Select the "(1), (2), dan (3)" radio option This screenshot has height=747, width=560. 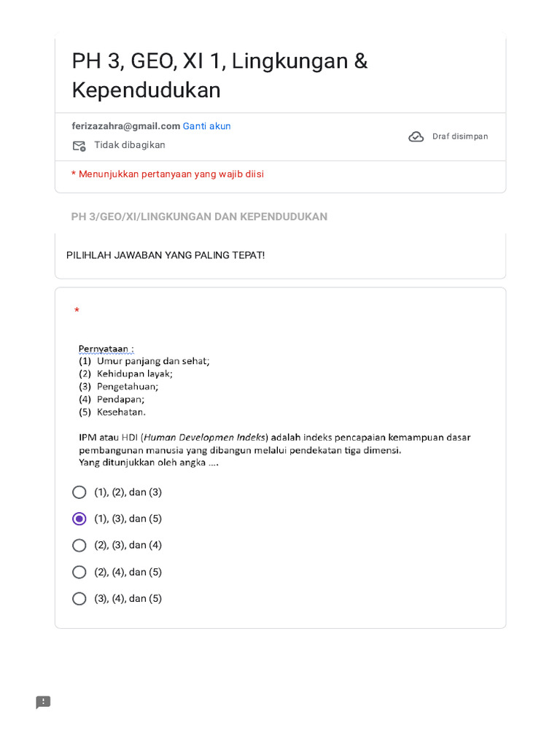[x=79, y=492]
